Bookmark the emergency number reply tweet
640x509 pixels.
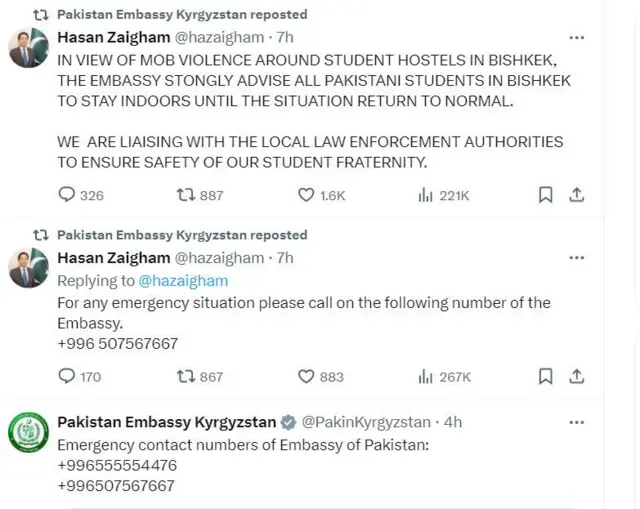click(546, 376)
